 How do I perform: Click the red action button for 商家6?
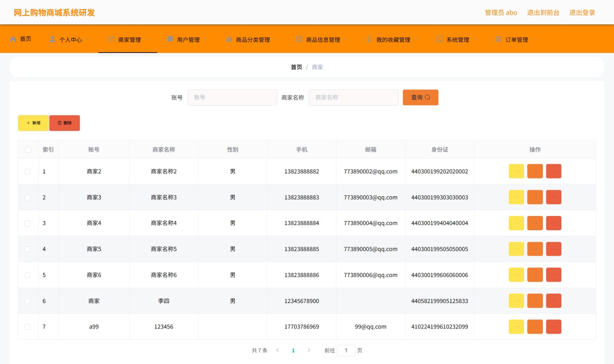click(x=553, y=275)
